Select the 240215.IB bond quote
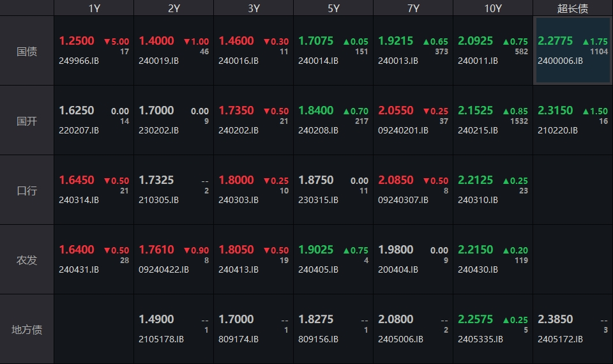Viewport: 613px width, 364px height. click(493, 121)
